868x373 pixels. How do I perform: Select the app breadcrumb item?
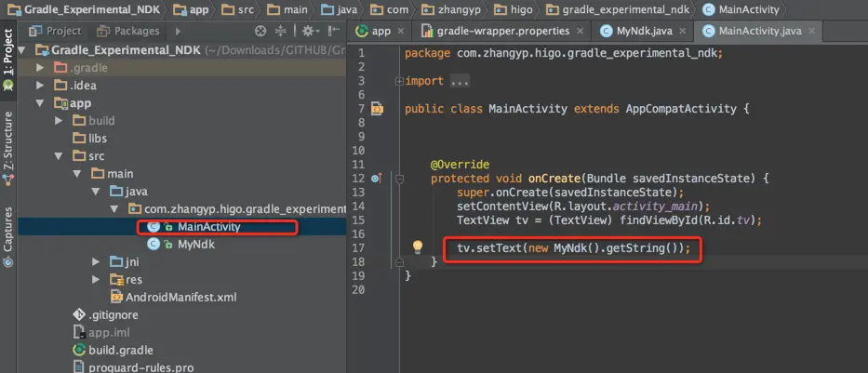[191, 9]
